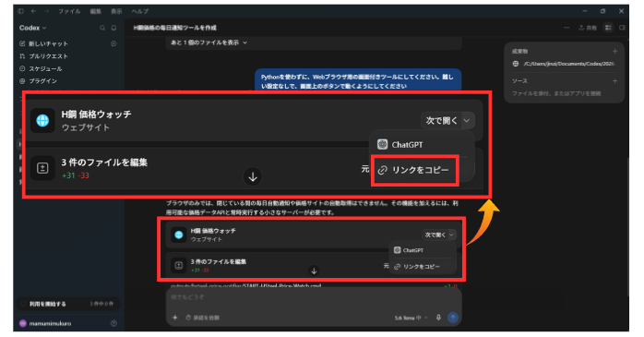Click the chat title H鋼価格の毎日通知ツールを作成

pos(175,28)
